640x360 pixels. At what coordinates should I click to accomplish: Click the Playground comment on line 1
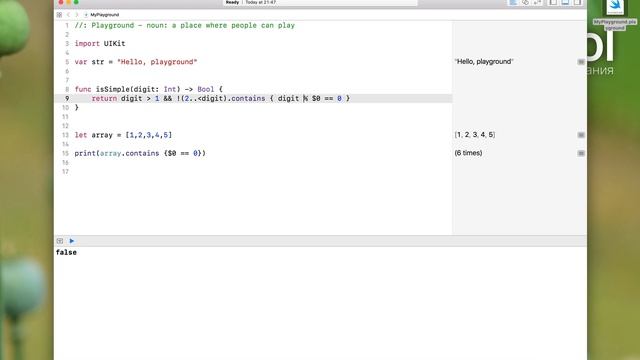click(x=184, y=25)
